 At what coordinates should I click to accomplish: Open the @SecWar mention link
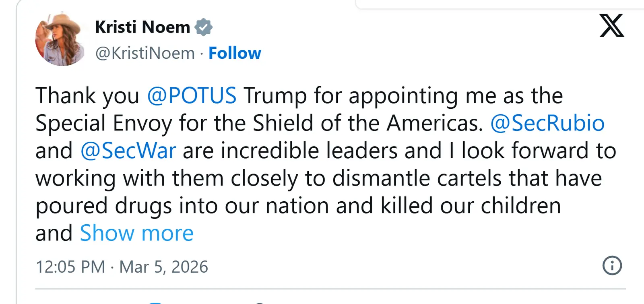coord(128,151)
